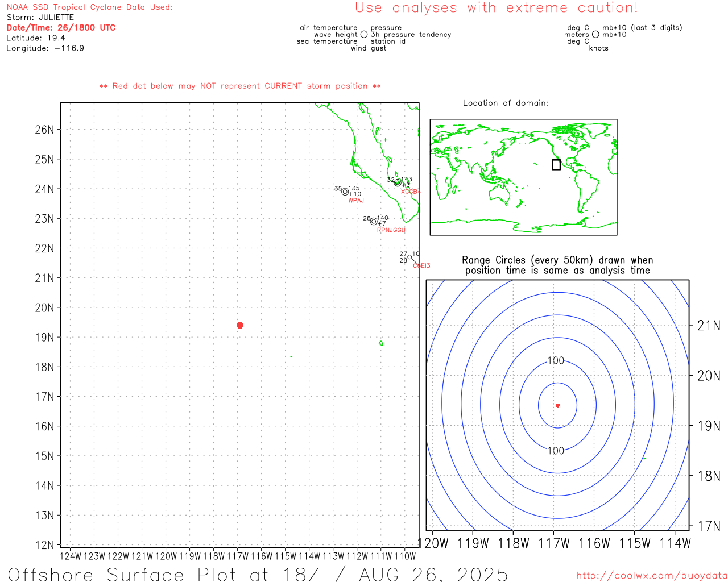Click the Latitude: 19.4 text
The width and height of the screenshot is (728, 582).
(x=35, y=38)
